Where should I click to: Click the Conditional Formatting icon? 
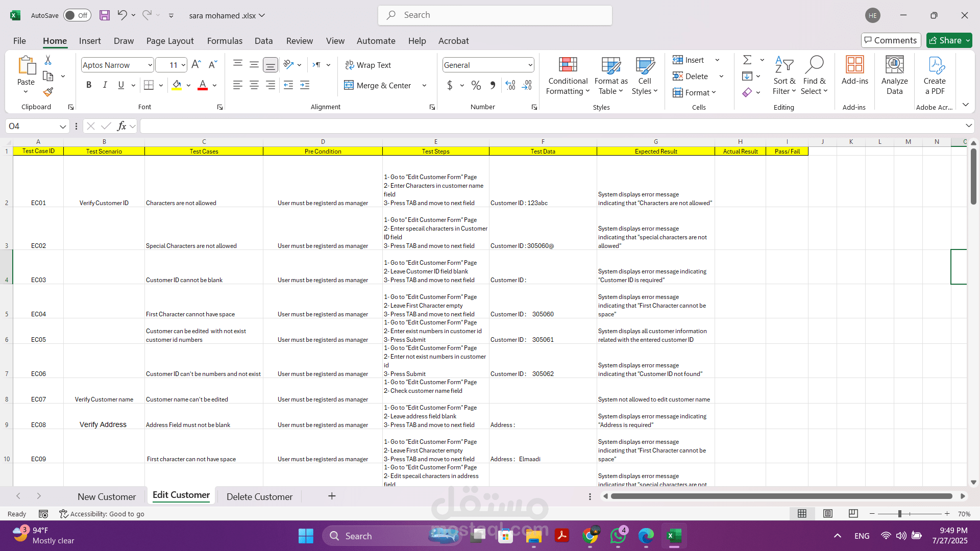568,65
